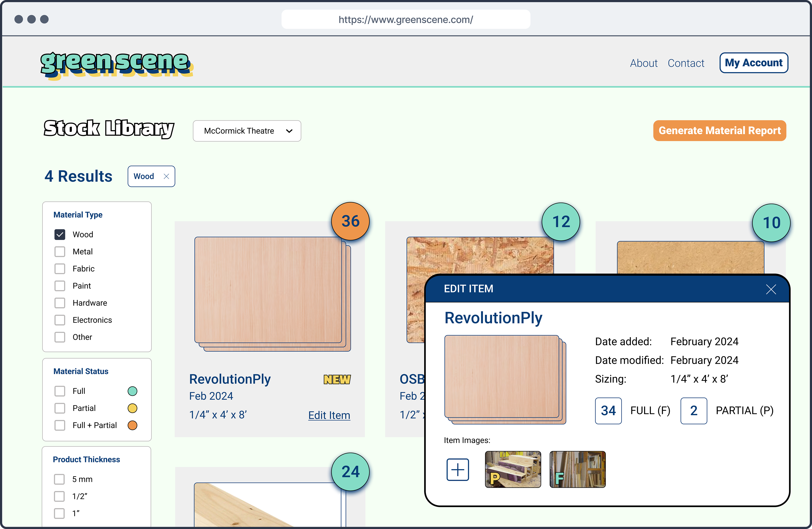Screen dimensions: 812x529
Task: Check the Fabric material type
Action: point(60,269)
